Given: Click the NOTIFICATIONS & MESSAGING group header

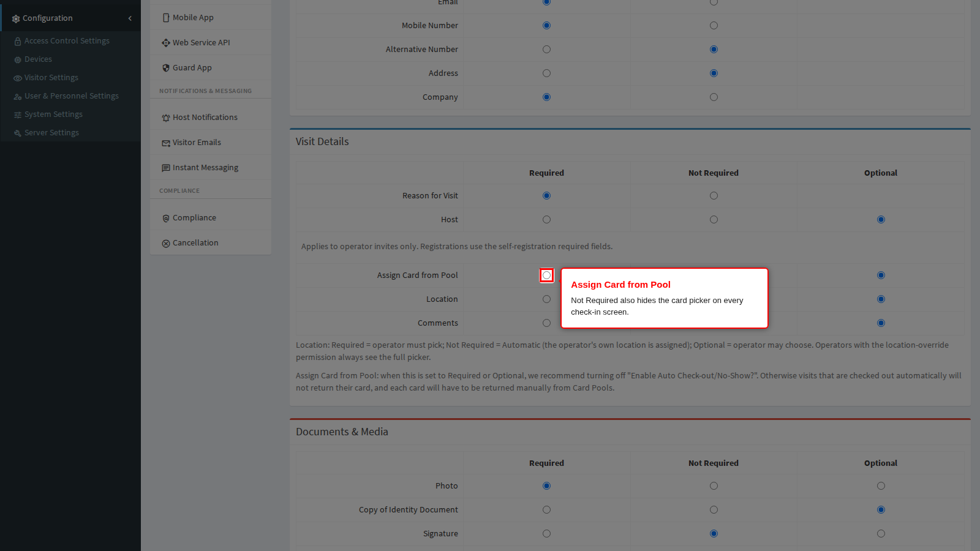Looking at the screenshot, I should click(x=205, y=91).
